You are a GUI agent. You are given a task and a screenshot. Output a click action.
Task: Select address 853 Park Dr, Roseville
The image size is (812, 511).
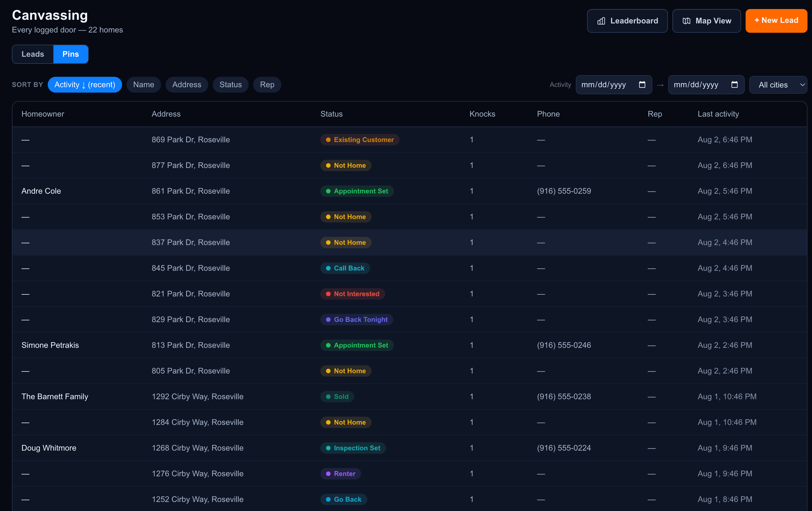190,217
